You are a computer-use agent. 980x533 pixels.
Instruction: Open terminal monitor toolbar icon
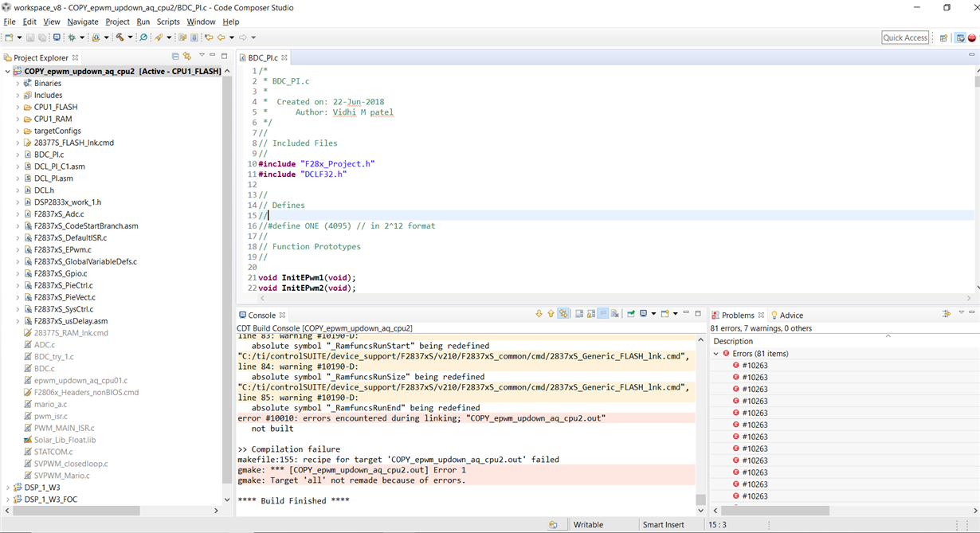57,37
